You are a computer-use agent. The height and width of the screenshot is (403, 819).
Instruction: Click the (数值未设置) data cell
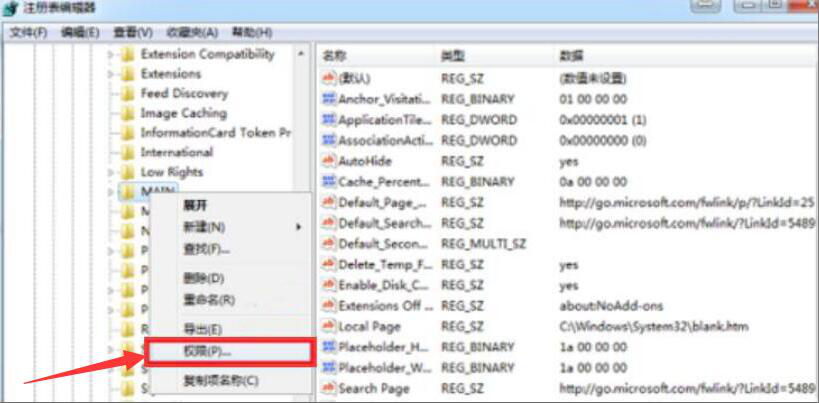pos(593,78)
